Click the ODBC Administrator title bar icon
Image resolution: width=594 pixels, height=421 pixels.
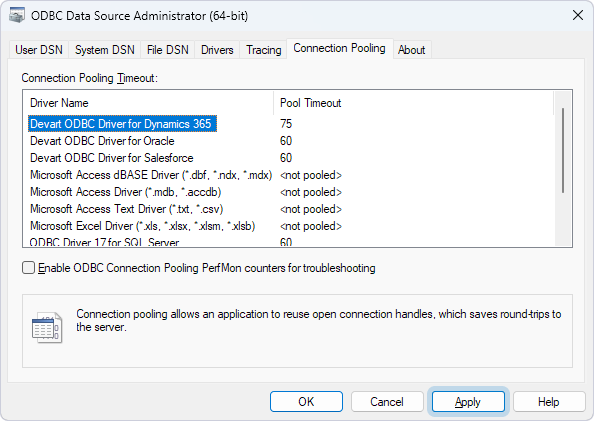pos(17,16)
